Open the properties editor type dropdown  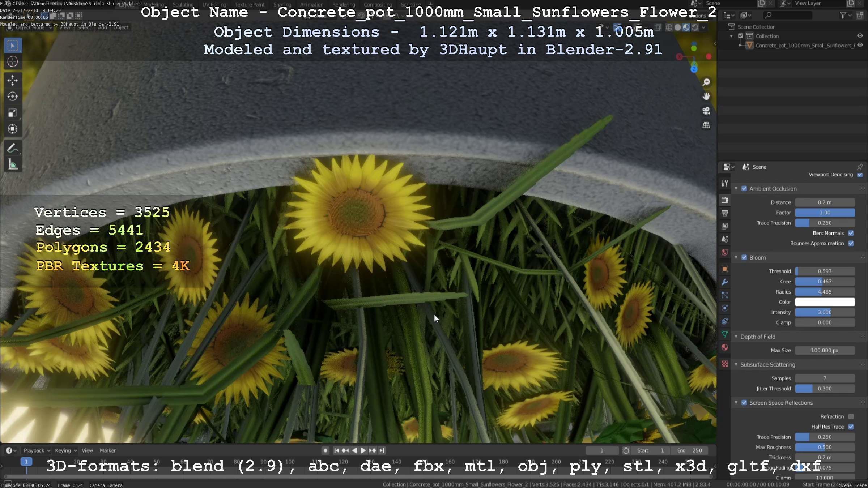(x=729, y=167)
